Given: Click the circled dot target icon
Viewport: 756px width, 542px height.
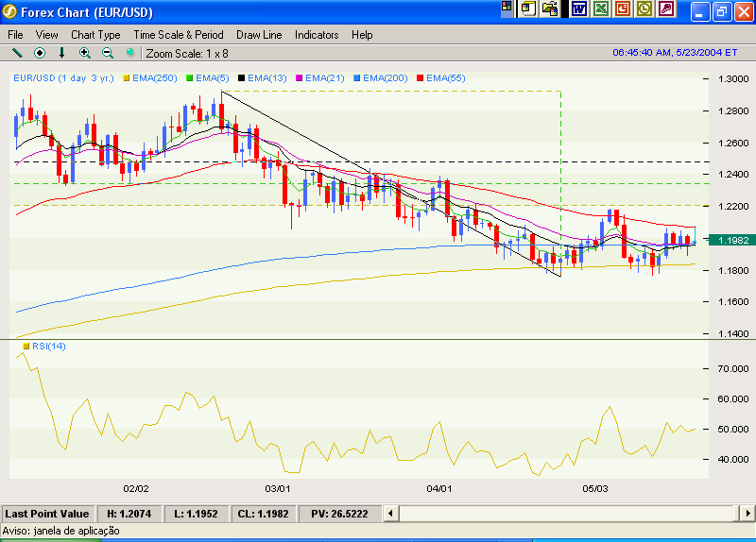Looking at the screenshot, I should [40, 53].
